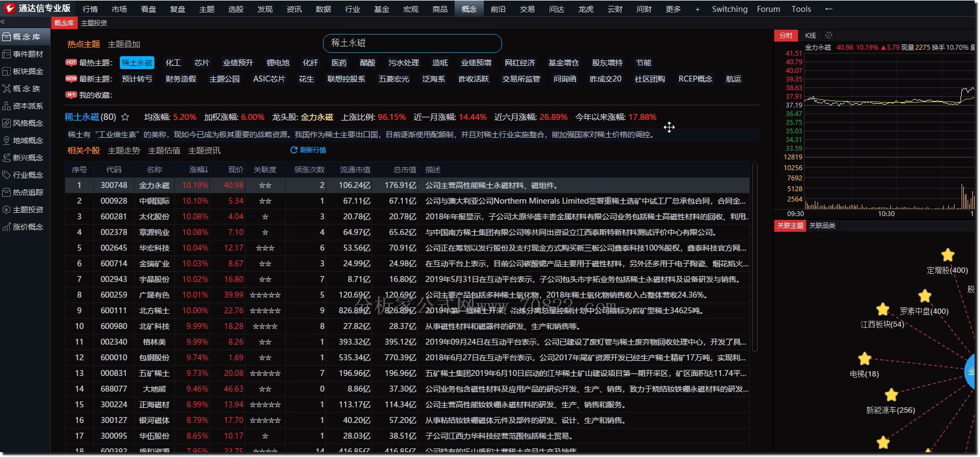
Task: Select the RCEP概念 new topic tag
Action: [695, 79]
